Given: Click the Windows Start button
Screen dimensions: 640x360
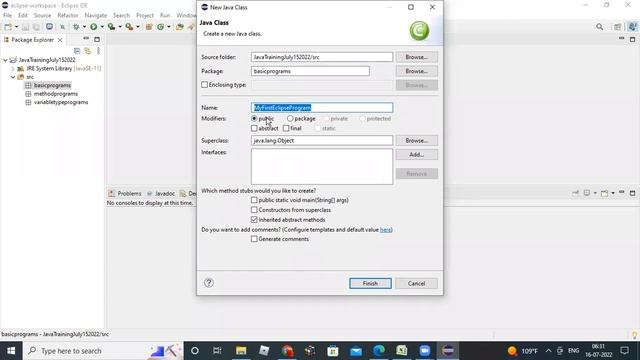Looking at the screenshot, I should [x=11, y=351].
